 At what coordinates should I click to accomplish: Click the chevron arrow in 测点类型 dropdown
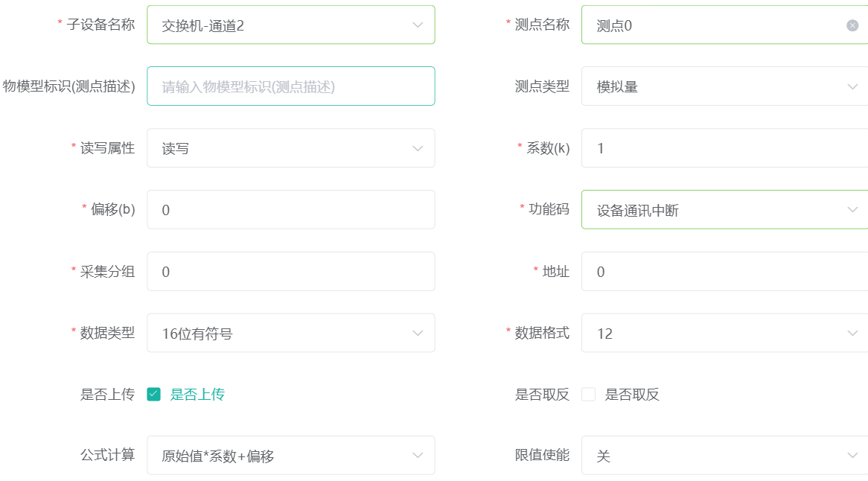point(852,87)
